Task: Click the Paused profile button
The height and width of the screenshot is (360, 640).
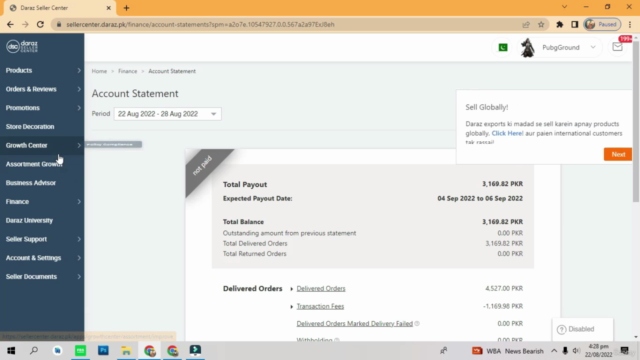Action: [602, 24]
